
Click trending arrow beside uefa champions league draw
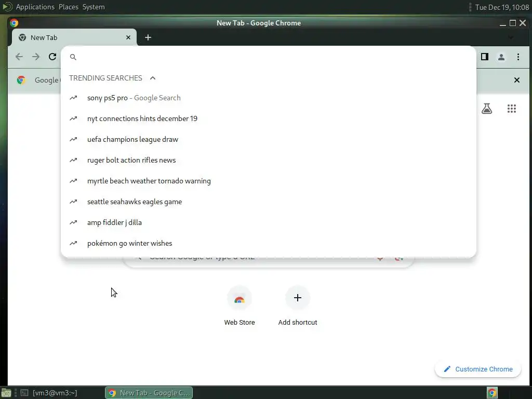click(73, 139)
